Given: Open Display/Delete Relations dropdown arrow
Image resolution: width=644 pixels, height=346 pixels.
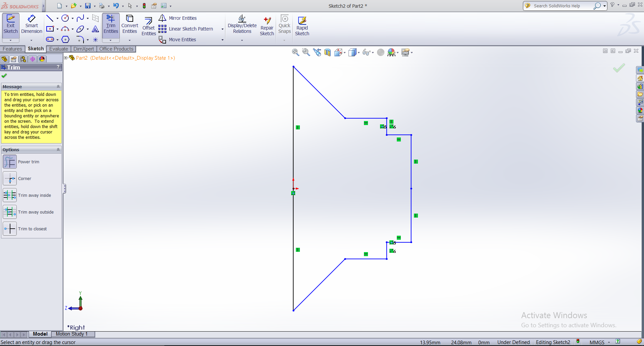Looking at the screenshot, I should (x=242, y=40).
